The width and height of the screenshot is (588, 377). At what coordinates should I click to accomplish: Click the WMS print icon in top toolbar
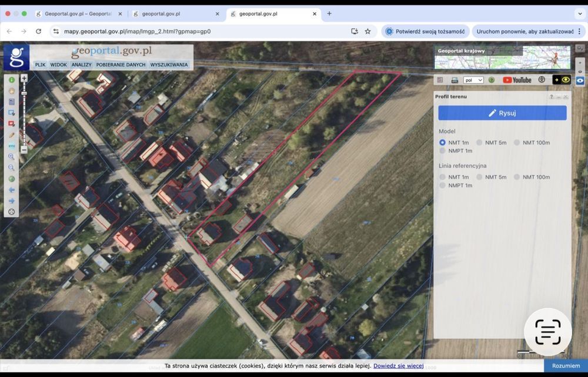(x=455, y=80)
